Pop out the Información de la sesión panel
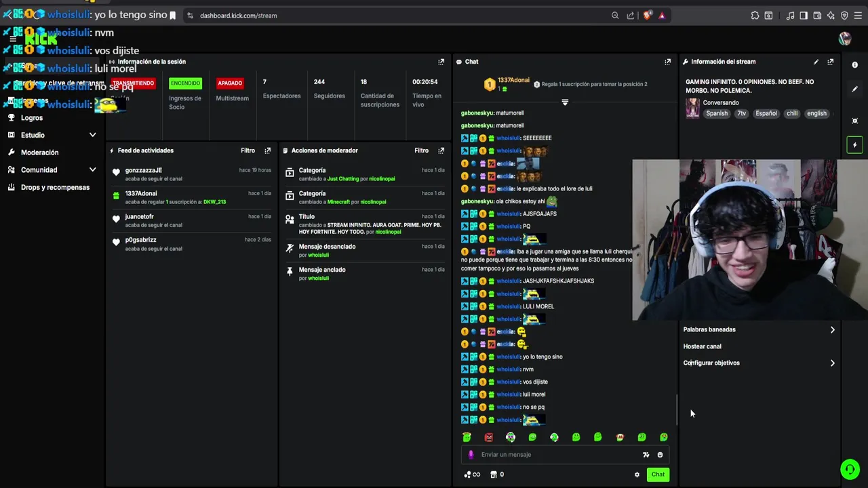Screen dimensions: 868x488 [441, 62]
